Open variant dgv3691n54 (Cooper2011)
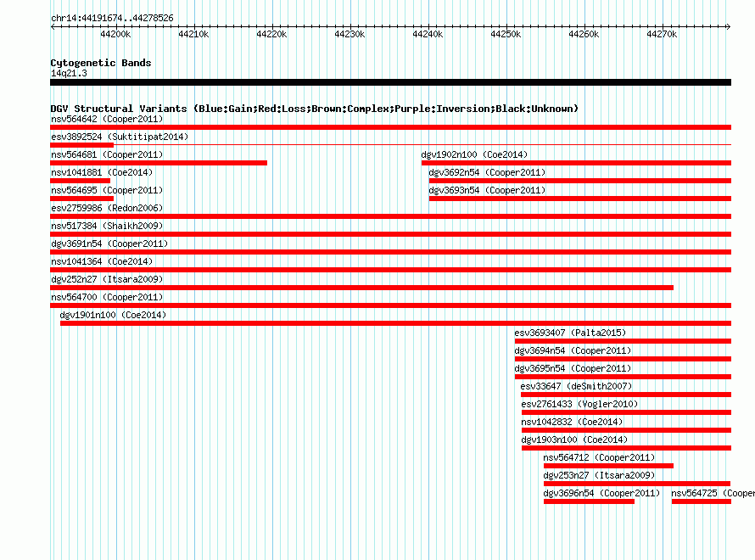Image resolution: width=755 pixels, height=560 pixels. pos(109,244)
